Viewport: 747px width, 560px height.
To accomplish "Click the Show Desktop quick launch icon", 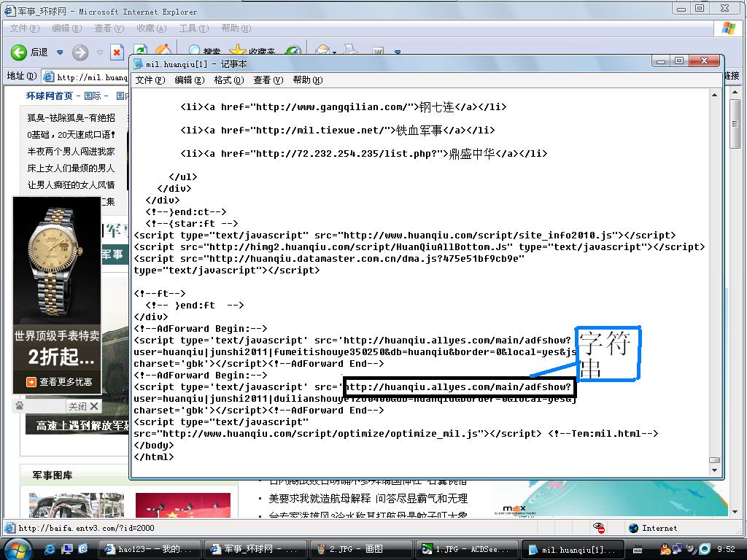I will (66, 549).
